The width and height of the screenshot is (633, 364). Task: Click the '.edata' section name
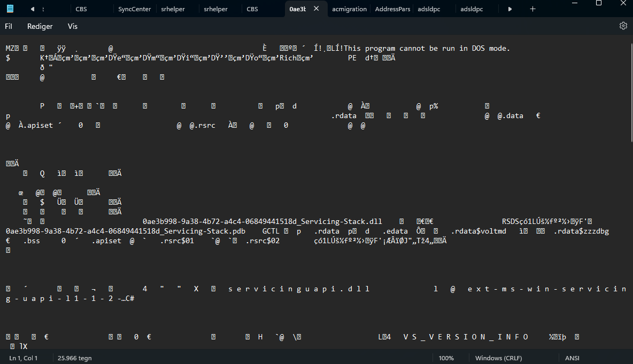coord(395,231)
